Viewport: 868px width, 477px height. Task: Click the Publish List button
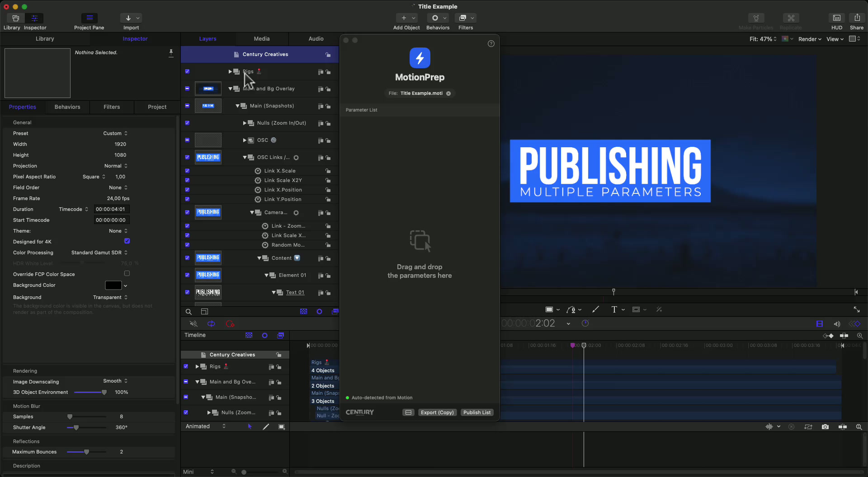(x=477, y=412)
